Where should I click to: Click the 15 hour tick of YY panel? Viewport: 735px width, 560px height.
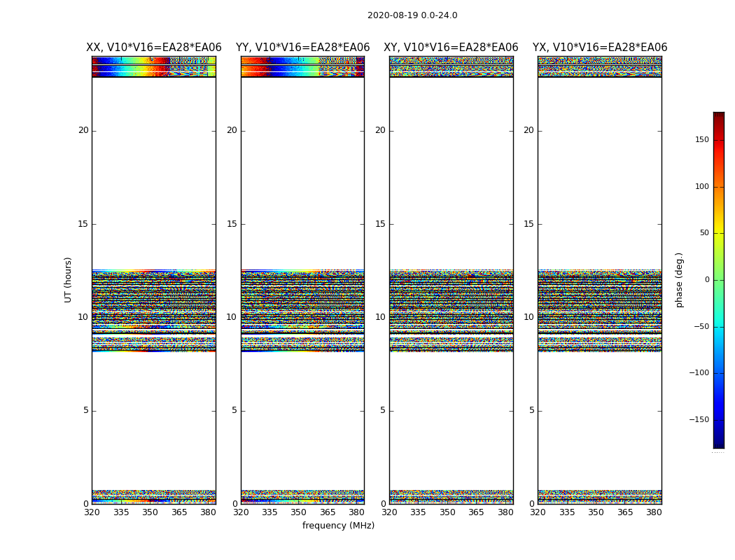click(x=232, y=224)
